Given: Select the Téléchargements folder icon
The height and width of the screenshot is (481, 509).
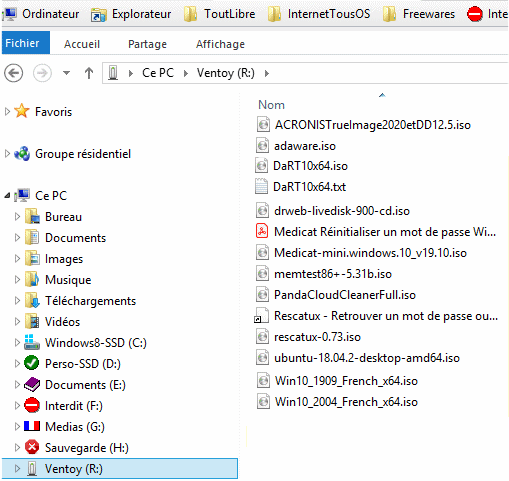Looking at the screenshot, I should coord(32,300).
